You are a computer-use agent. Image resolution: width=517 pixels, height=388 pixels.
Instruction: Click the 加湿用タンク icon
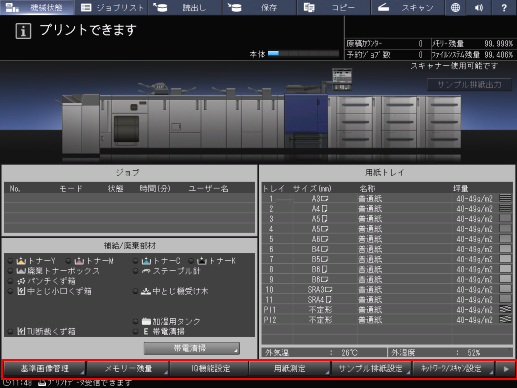point(146,321)
